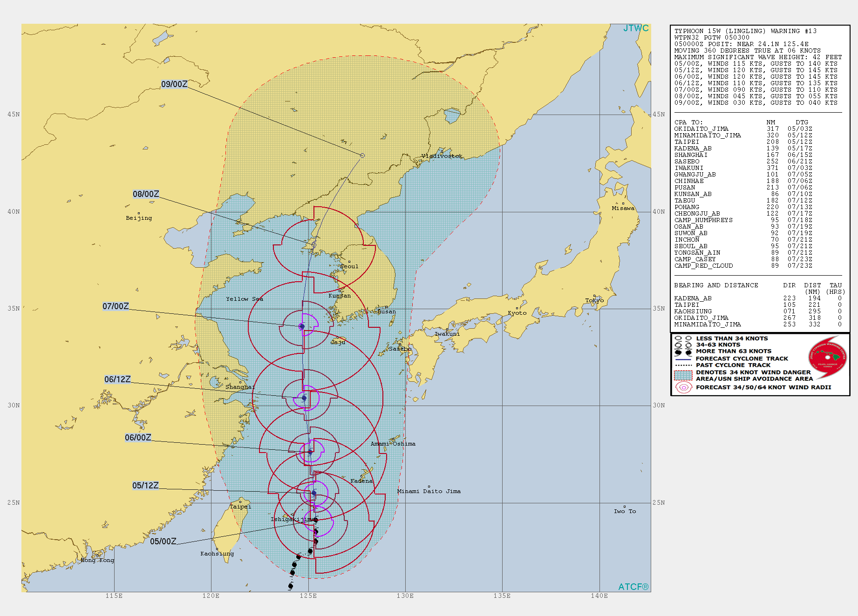Image resolution: width=858 pixels, height=616 pixels.
Task: Click the OKIDAITO_JIMA row in bearing and distance table
Action: click(x=758, y=318)
